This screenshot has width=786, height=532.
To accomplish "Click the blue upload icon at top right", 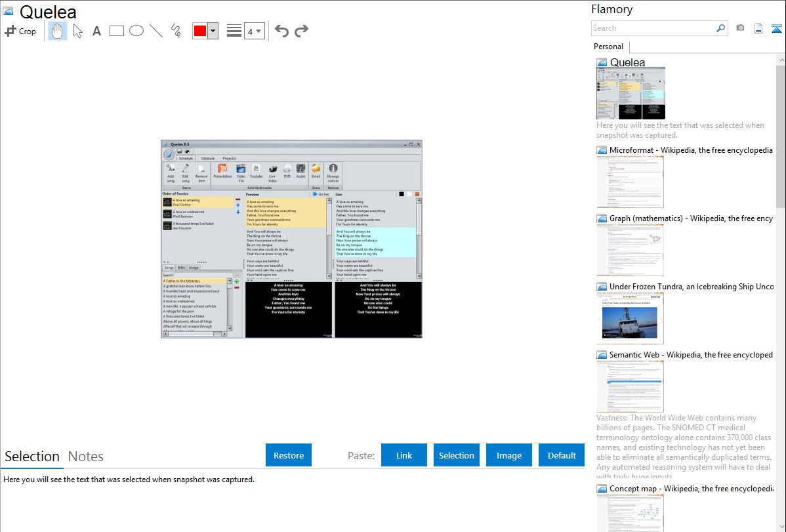I will click(776, 28).
